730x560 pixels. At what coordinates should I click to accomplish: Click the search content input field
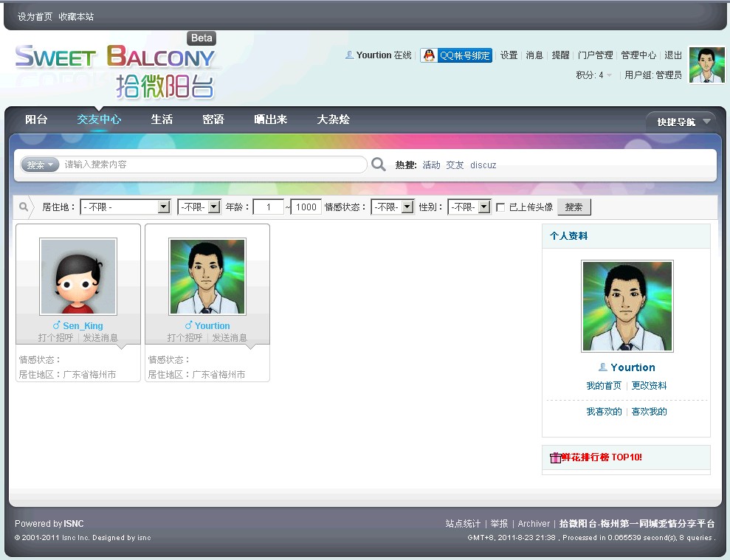214,165
